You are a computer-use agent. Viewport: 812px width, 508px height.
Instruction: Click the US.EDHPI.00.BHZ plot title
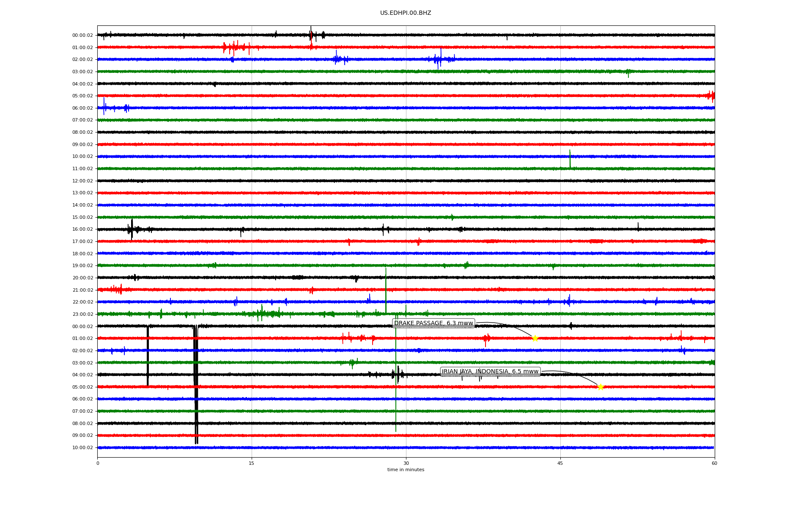[406, 13]
